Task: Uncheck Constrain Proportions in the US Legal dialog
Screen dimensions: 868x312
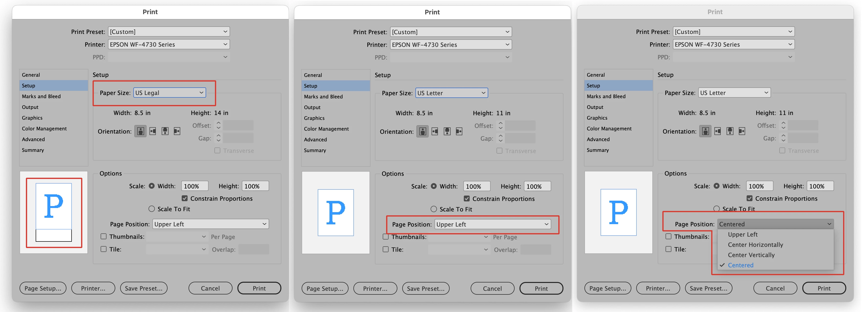Action: click(185, 198)
